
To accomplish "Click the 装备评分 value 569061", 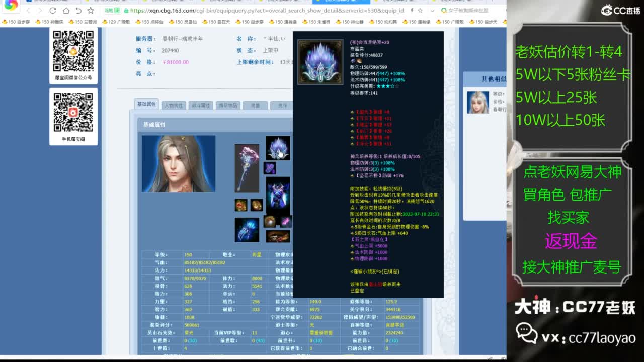I will tap(192, 325).
